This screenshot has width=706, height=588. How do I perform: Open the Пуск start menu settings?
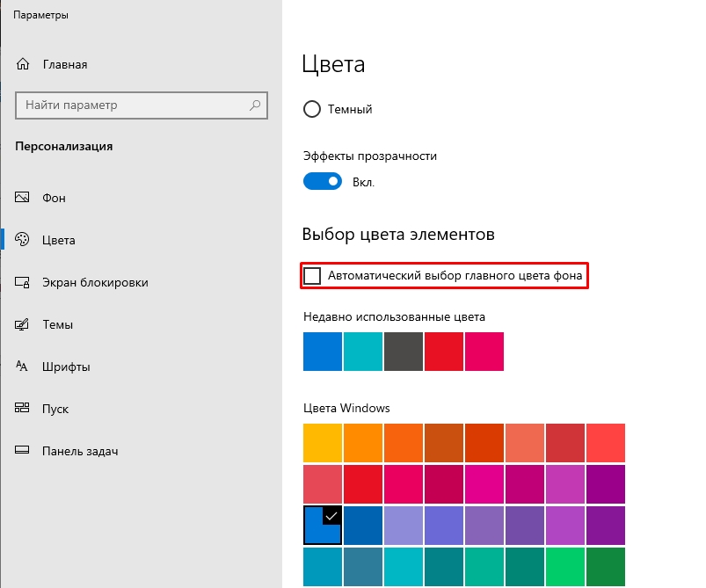pos(42,409)
